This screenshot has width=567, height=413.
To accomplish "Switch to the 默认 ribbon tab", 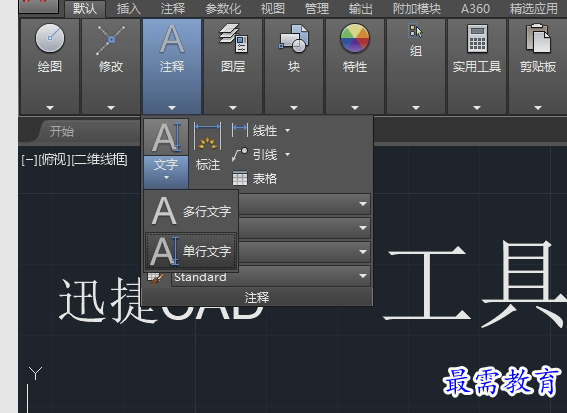I will pos(85,8).
